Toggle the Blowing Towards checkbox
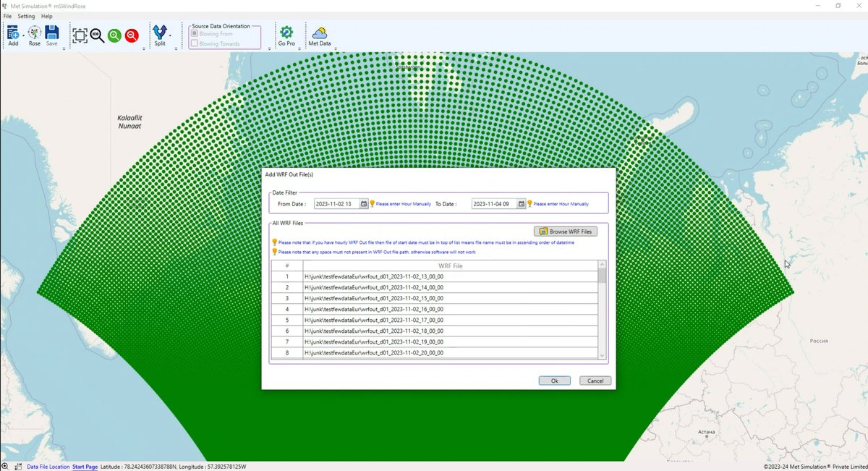The height and width of the screenshot is (471, 868). point(195,43)
